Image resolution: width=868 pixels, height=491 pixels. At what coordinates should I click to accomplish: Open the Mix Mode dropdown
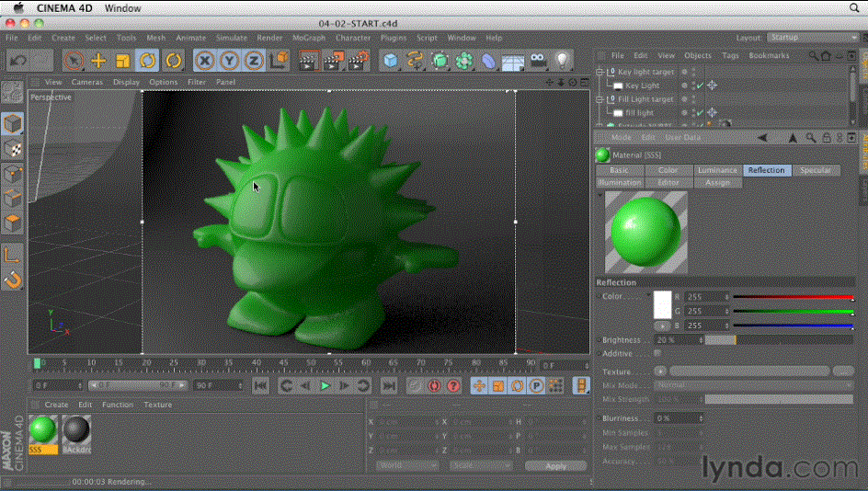point(755,385)
